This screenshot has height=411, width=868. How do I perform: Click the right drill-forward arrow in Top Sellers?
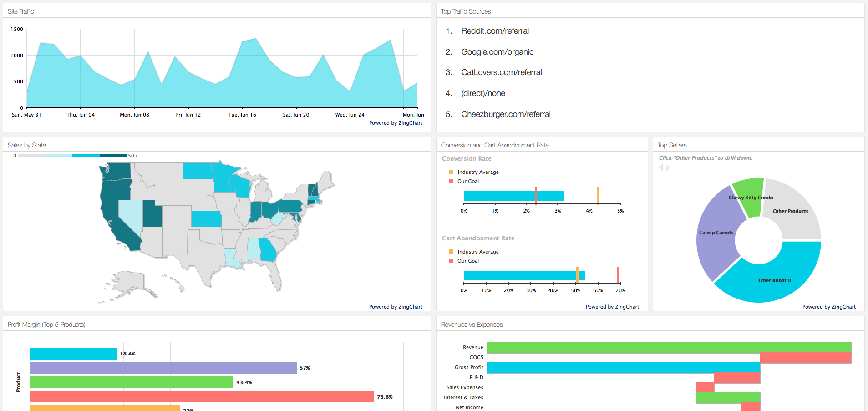[668, 168]
